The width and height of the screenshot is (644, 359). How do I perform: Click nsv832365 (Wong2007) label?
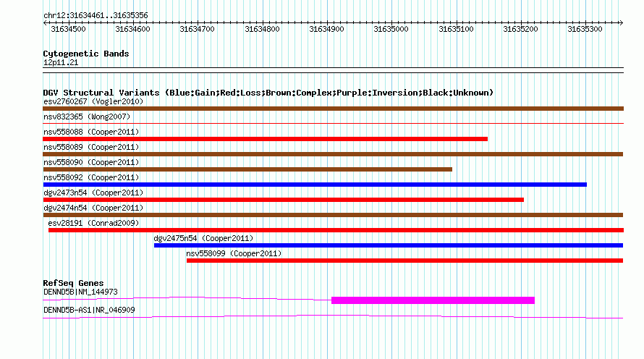[87, 117]
